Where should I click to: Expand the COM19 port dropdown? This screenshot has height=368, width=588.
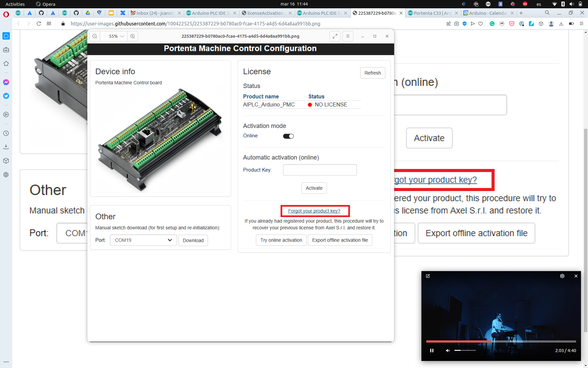[143, 240]
